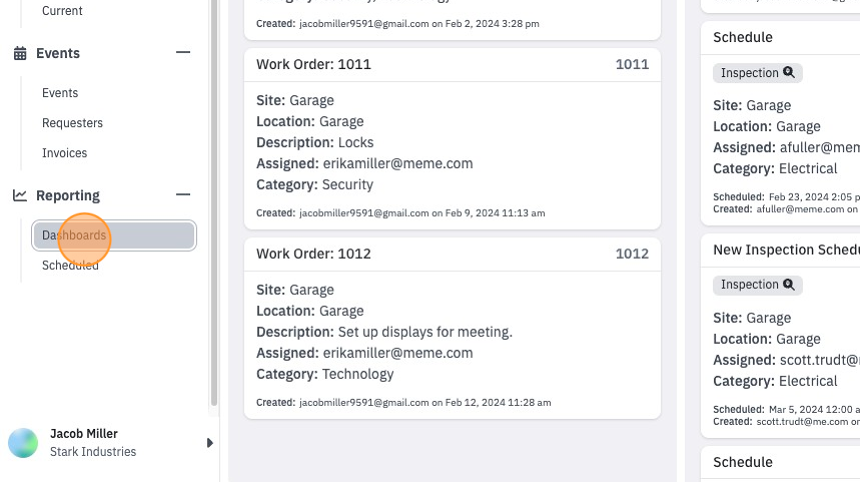Open the Scheduled reporting item
The image size is (860, 482).
[x=70, y=265]
